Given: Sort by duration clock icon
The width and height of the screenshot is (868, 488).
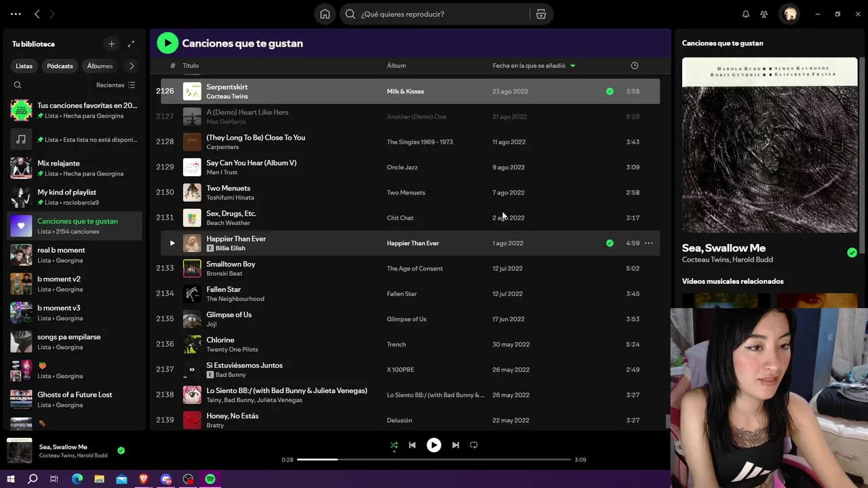Looking at the screenshot, I should (635, 66).
